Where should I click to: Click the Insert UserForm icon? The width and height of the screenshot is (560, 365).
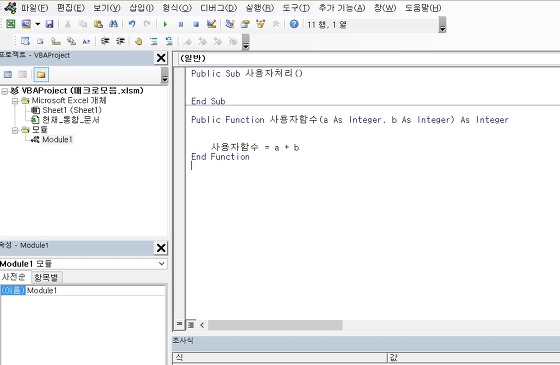[x=26, y=24]
